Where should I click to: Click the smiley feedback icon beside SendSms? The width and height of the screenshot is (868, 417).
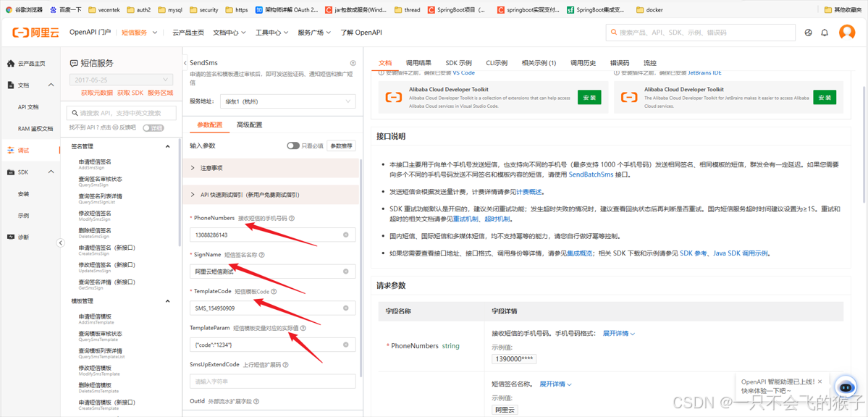click(353, 63)
